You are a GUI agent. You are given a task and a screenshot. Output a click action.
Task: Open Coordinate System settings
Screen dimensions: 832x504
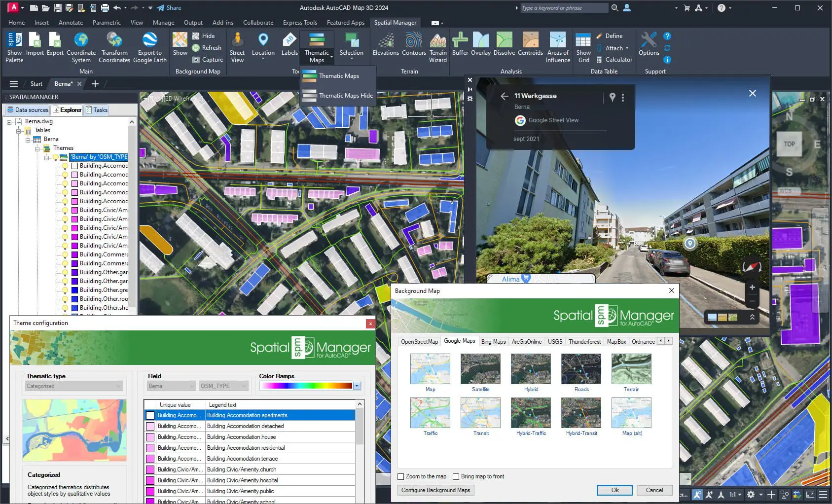(x=81, y=47)
